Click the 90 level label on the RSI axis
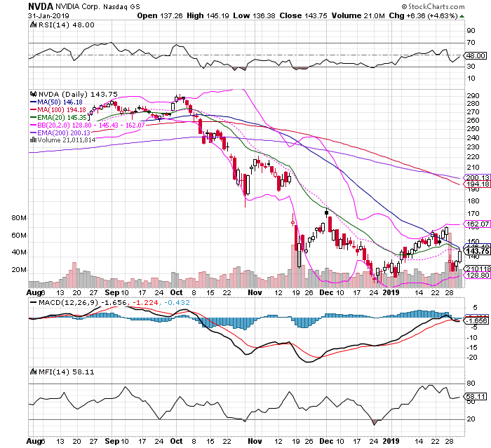The height and width of the screenshot is (448, 491). [471, 31]
